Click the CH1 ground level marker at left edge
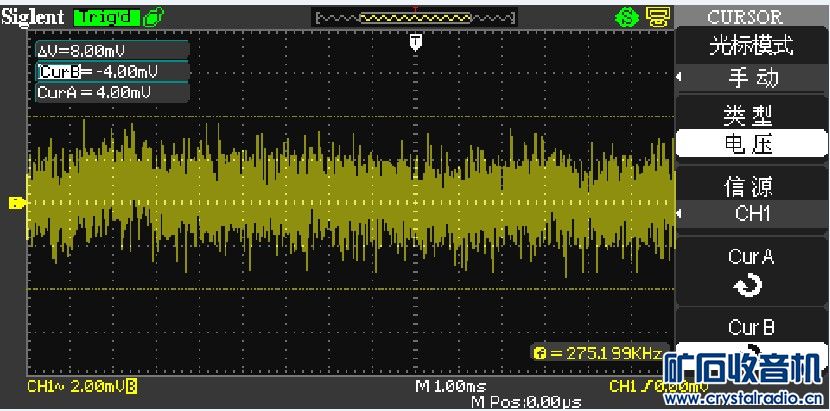The height and width of the screenshot is (411, 830). (17, 204)
